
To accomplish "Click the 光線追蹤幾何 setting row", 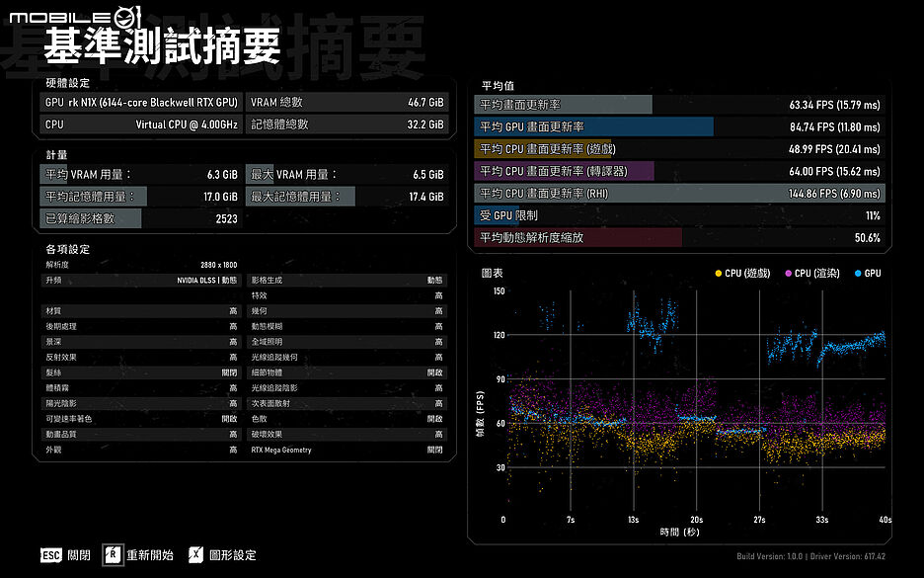I will (347, 357).
